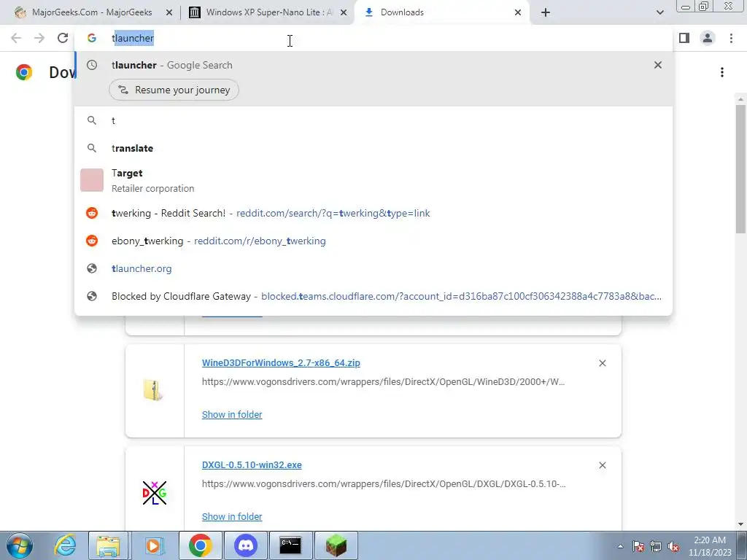Open Chrome's three-dot main menu
The height and width of the screenshot is (560, 747).
(731, 38)
